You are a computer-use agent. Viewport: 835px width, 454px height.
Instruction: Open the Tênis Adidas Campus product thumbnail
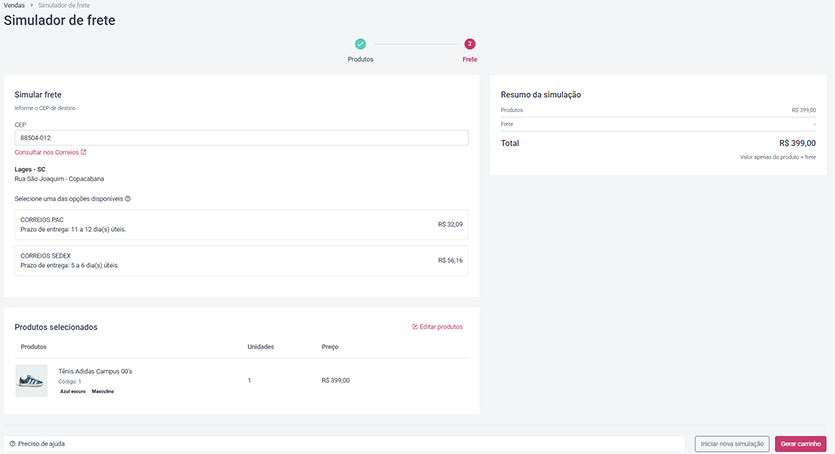coord(31,381)
